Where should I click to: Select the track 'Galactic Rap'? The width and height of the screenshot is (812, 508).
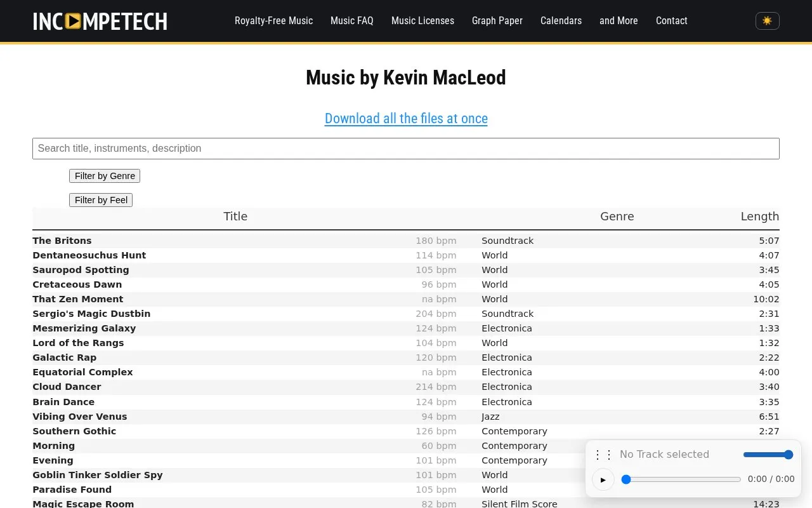pyautogui.click(x=65, y=358)
